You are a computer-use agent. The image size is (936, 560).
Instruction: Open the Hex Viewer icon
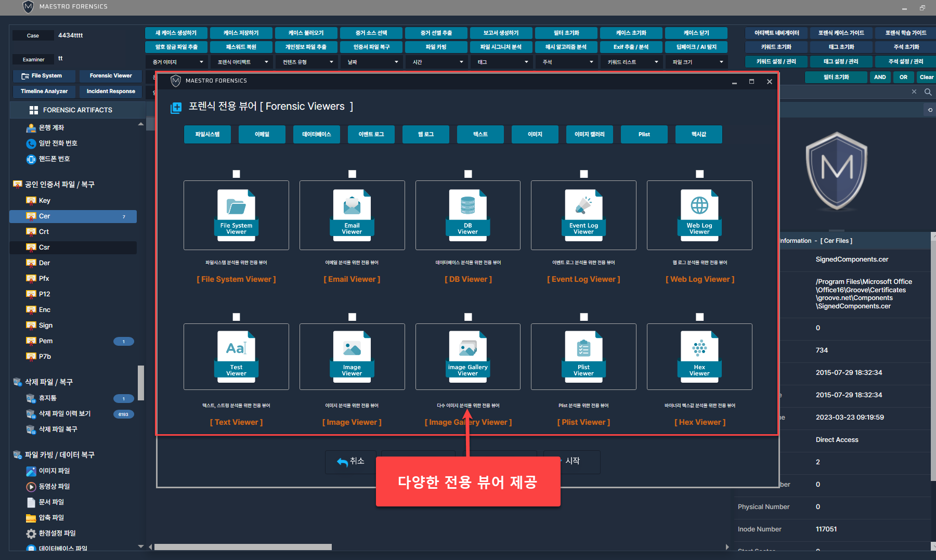[699, 357]
